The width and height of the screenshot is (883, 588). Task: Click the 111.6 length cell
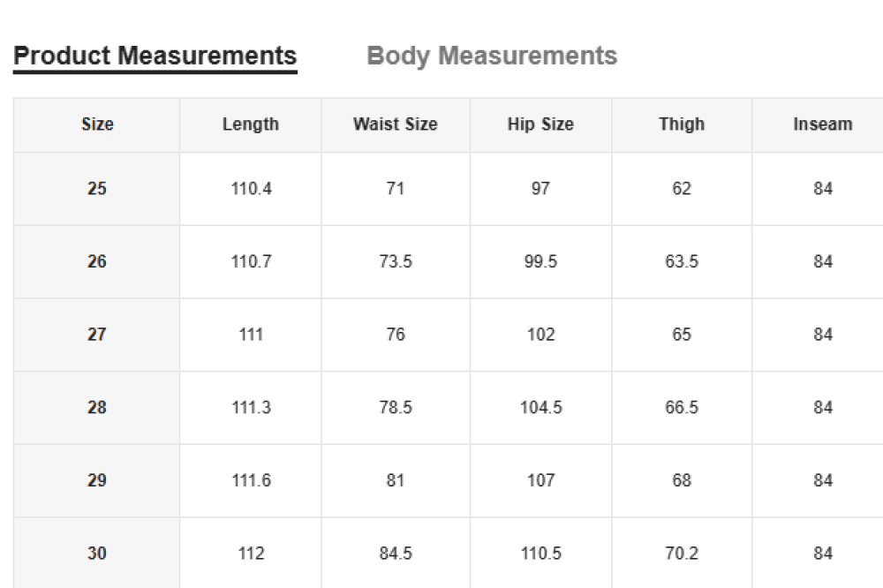click(251, 481)
